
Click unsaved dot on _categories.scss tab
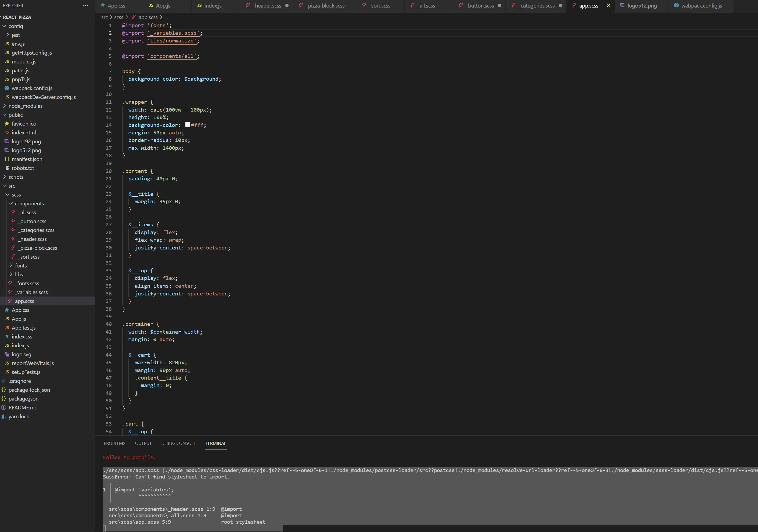(560, 6)
